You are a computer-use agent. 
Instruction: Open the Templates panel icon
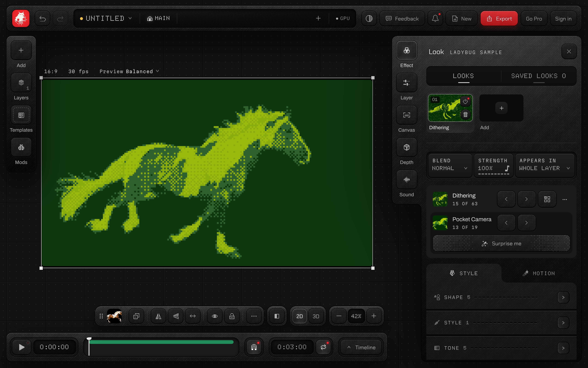click(21, 115)
